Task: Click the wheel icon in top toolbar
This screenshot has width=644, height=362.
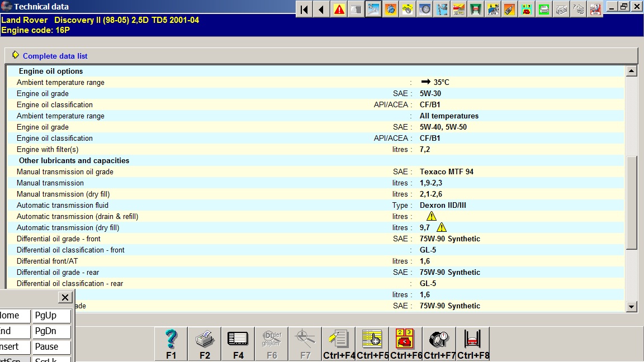Action: coord(425,9)
